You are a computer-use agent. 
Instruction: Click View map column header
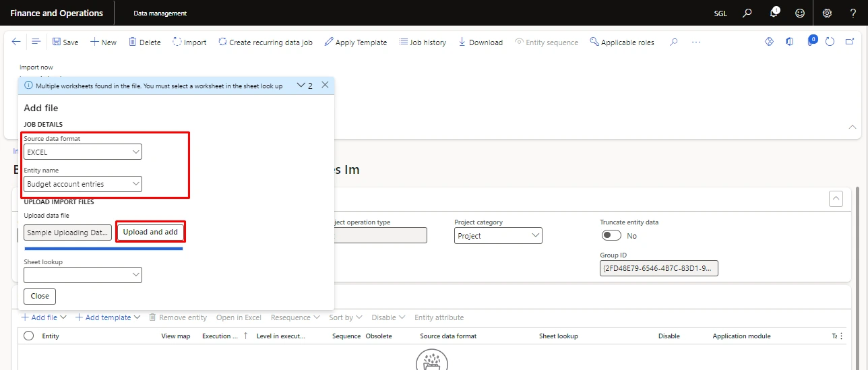click(x=176, y=336)
